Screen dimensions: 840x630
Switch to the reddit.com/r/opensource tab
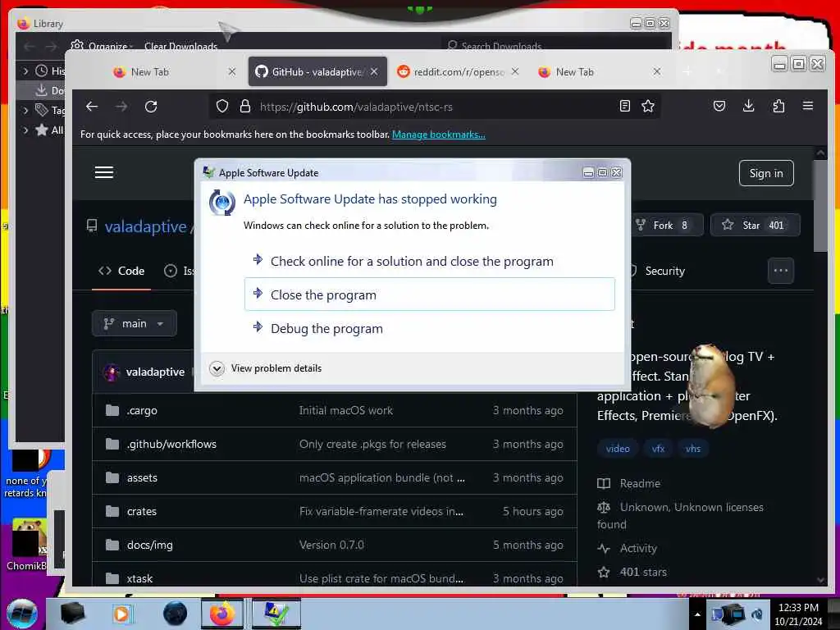(458, 72)
